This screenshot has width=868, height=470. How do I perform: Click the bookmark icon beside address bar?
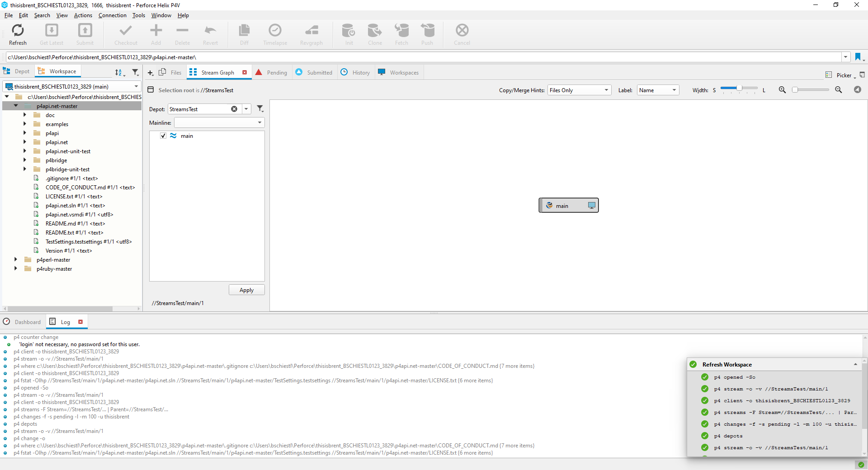click(858, 57)
